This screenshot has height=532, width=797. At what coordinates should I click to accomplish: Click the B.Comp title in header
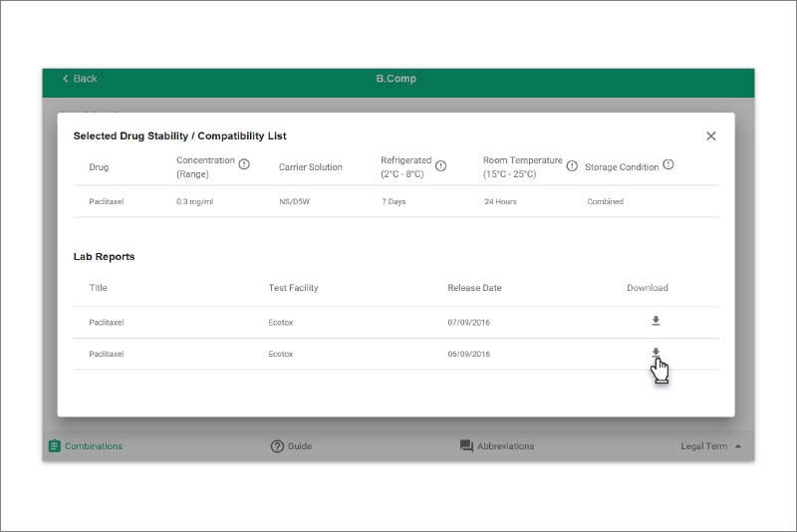(x=396, y=79)
